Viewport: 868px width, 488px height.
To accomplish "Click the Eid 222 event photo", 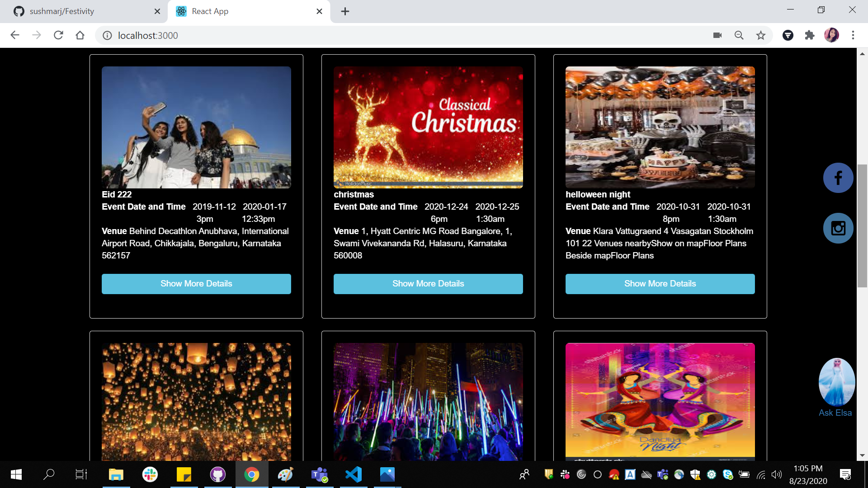I will (x=196, y=127).
